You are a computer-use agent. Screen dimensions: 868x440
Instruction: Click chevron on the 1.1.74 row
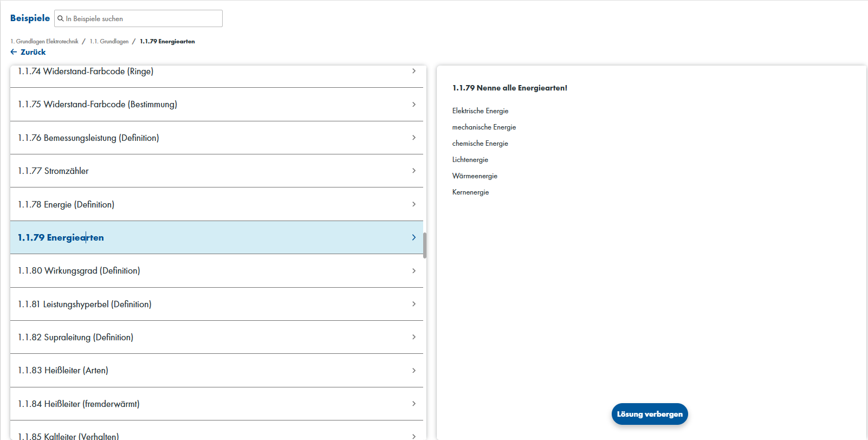414,71
